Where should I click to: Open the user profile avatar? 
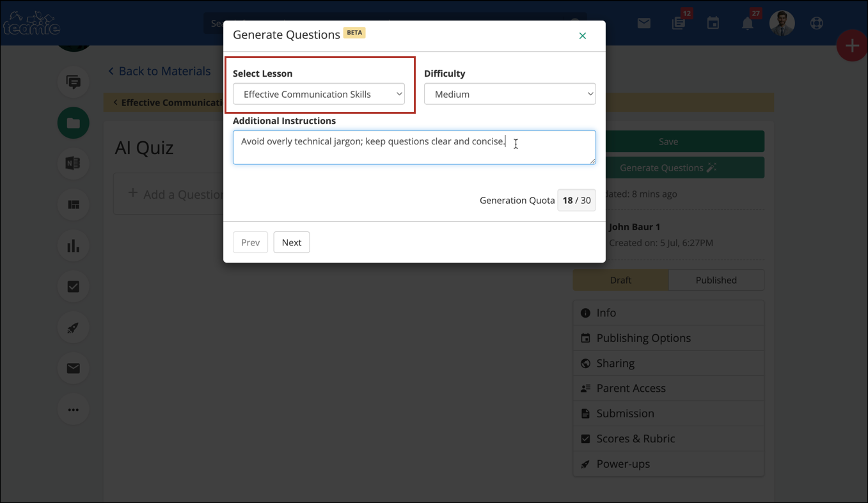click(x=782, y=24)
